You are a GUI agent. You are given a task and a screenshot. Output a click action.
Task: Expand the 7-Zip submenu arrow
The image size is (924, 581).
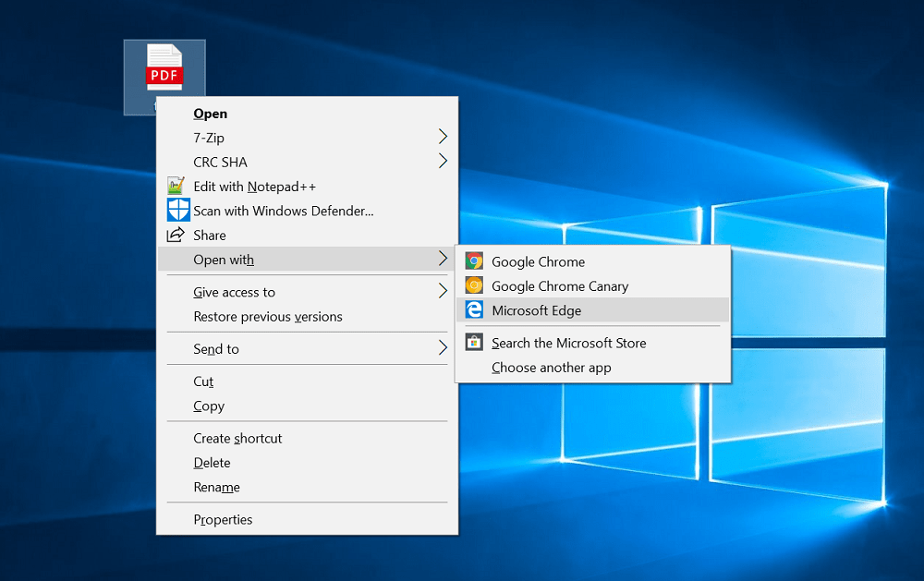tap(443, 137)
